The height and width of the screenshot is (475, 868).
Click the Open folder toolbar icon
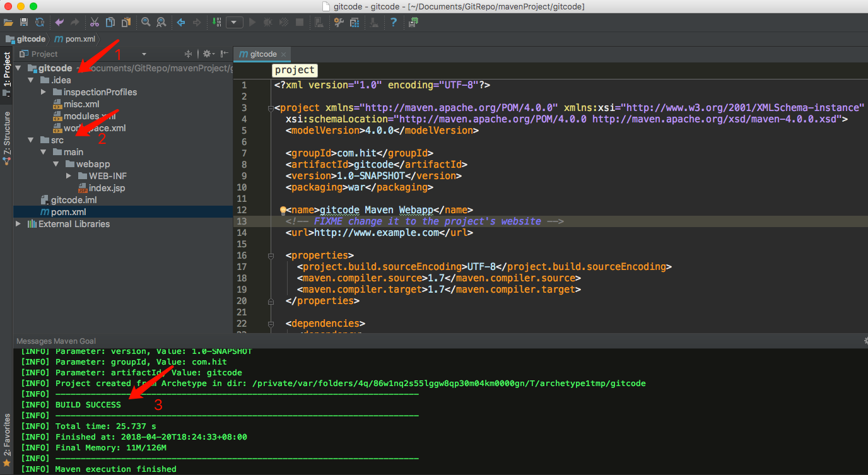click(x=8, y=22)
